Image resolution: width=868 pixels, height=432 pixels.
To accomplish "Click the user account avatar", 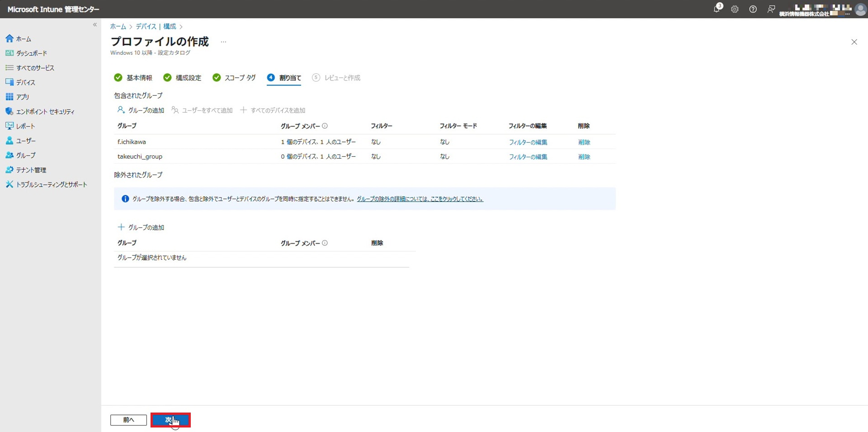I will 860,9.
